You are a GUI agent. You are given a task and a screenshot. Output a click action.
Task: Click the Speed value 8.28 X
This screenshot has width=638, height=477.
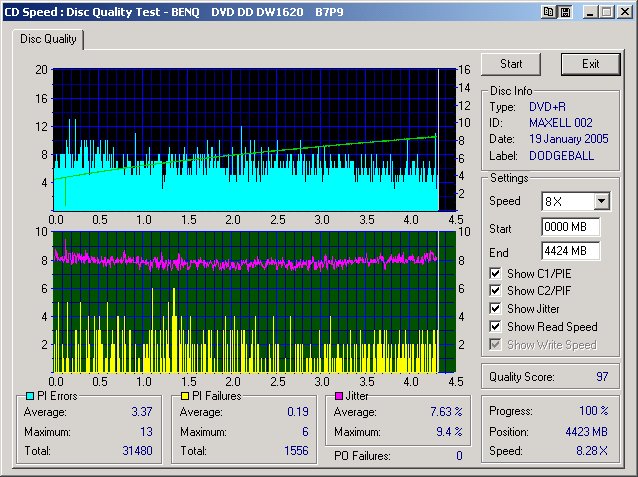[592, 451]
